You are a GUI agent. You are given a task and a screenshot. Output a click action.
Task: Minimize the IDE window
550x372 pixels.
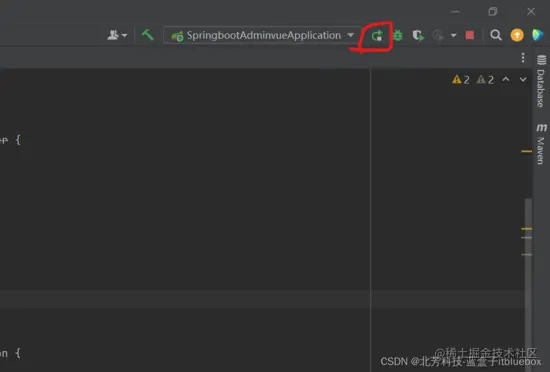pyautogui.click(x=455, y=12)
